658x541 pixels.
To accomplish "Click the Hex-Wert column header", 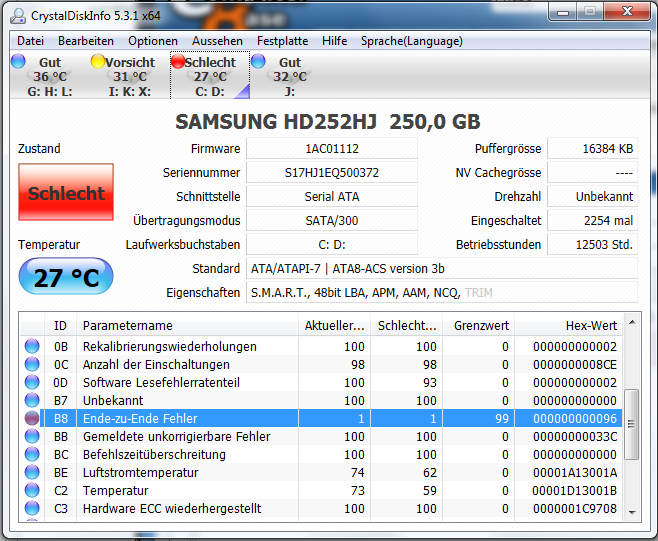I will click(568, 325).
